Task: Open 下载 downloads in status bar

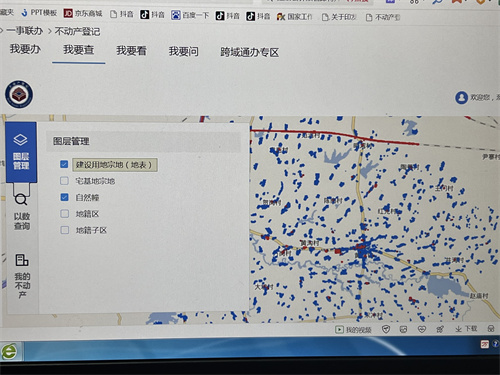Action: pos(466,329)
